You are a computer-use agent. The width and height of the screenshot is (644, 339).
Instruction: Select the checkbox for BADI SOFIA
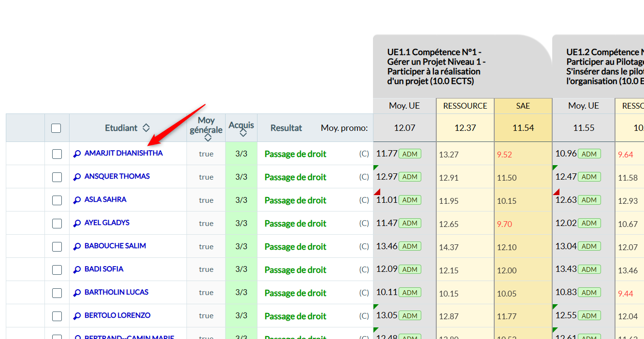point(57,270)
